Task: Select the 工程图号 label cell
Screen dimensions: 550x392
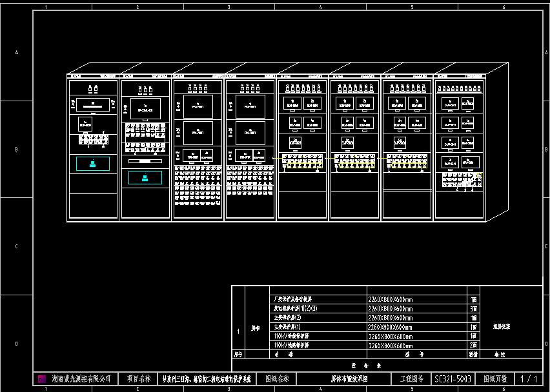Action: tap(412, 379)
